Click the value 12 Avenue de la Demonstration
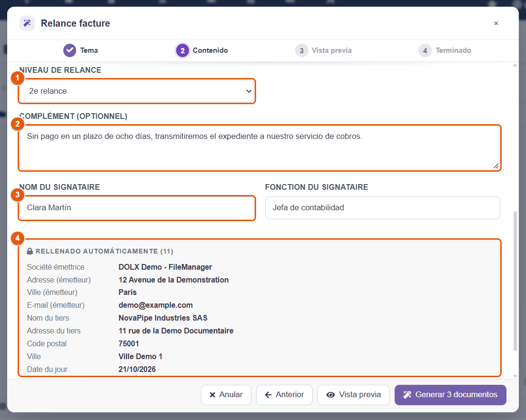The height and width of the screenshot is (420, 526). (x=173, y=280)
